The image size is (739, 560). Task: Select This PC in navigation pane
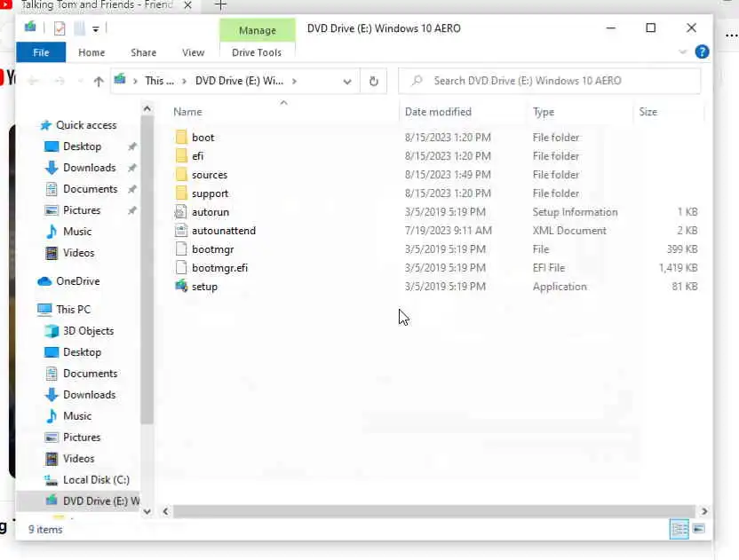[x=73, y=310]
